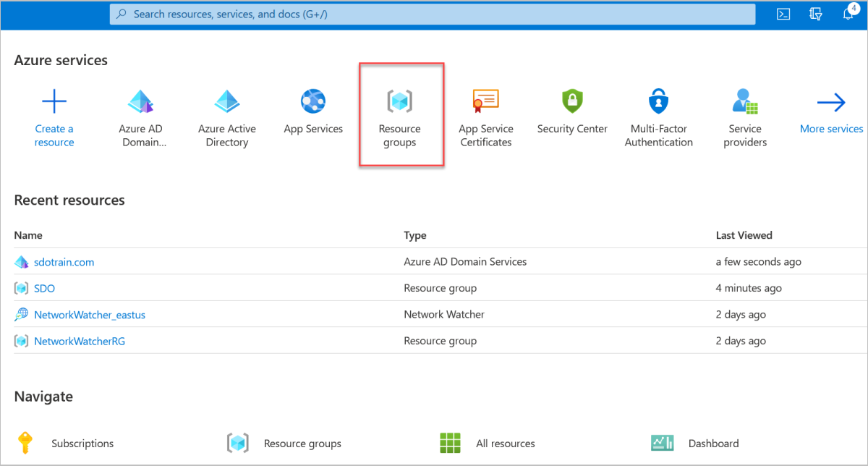The width and height of the screenshot is (868, 466).
Task: Click the Type column header
Action: tap(415, 235)
